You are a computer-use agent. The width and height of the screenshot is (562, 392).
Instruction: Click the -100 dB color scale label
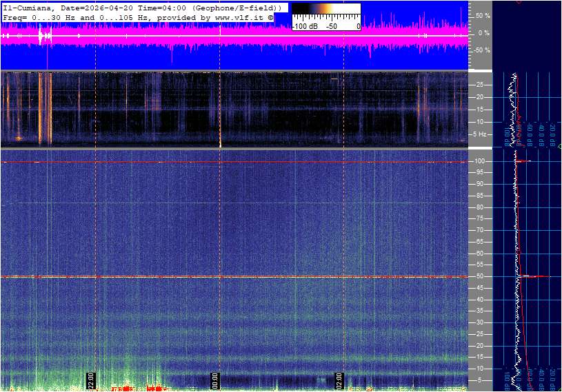[x=305, y=26]
